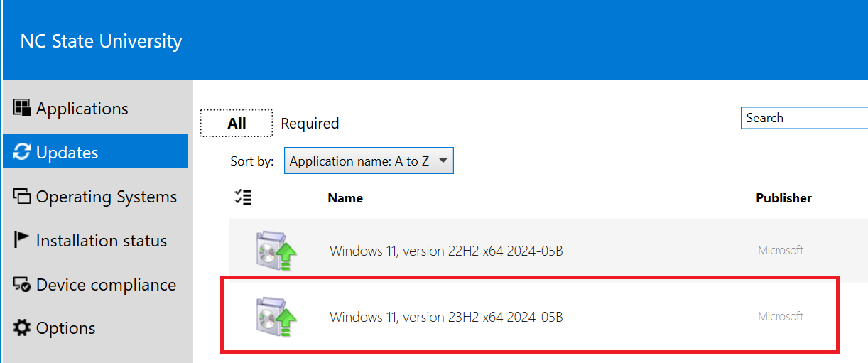Show All updates tab
This screenshot has height=363, width=868.
[x=237, y=124]
